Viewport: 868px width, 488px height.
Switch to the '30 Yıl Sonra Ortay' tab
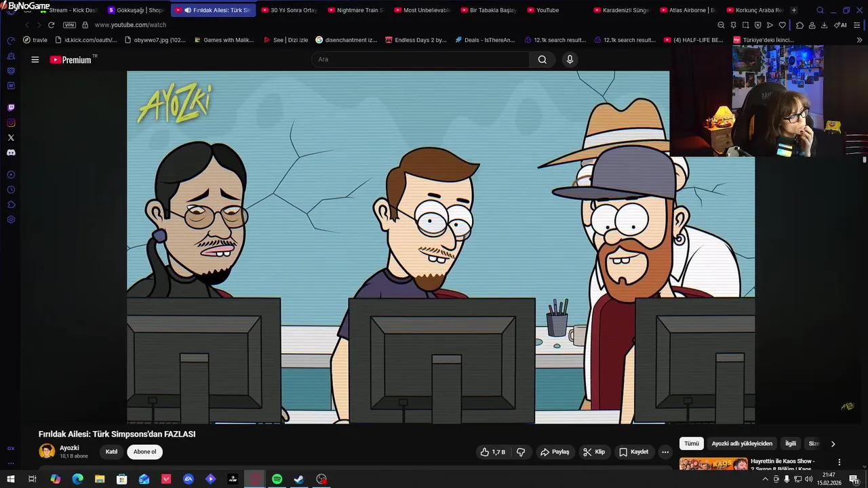289,10
